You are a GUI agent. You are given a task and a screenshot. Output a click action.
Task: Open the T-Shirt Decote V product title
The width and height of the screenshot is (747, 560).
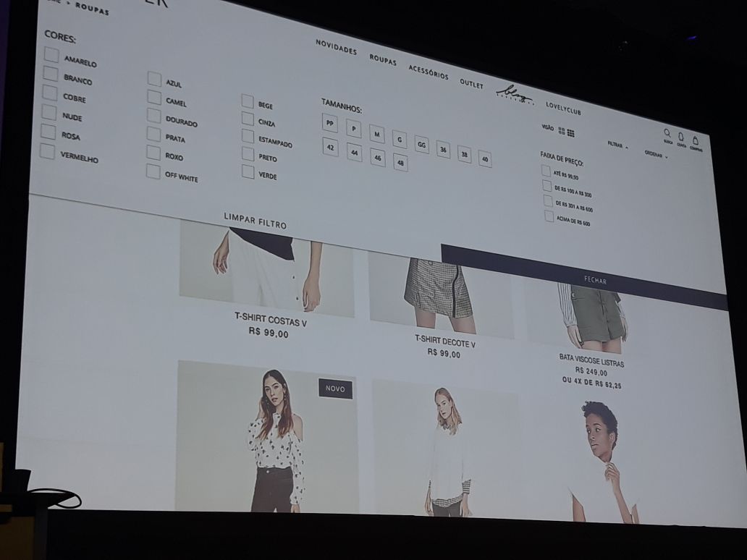445,341
